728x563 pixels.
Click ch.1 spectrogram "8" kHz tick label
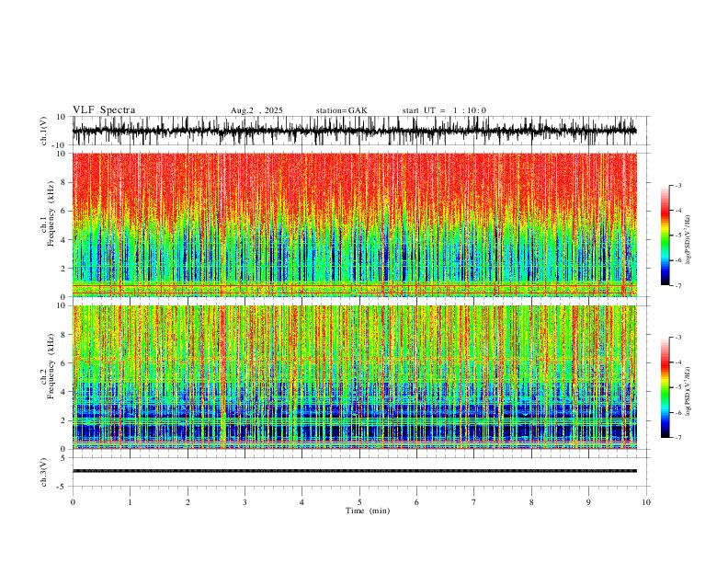63,182
